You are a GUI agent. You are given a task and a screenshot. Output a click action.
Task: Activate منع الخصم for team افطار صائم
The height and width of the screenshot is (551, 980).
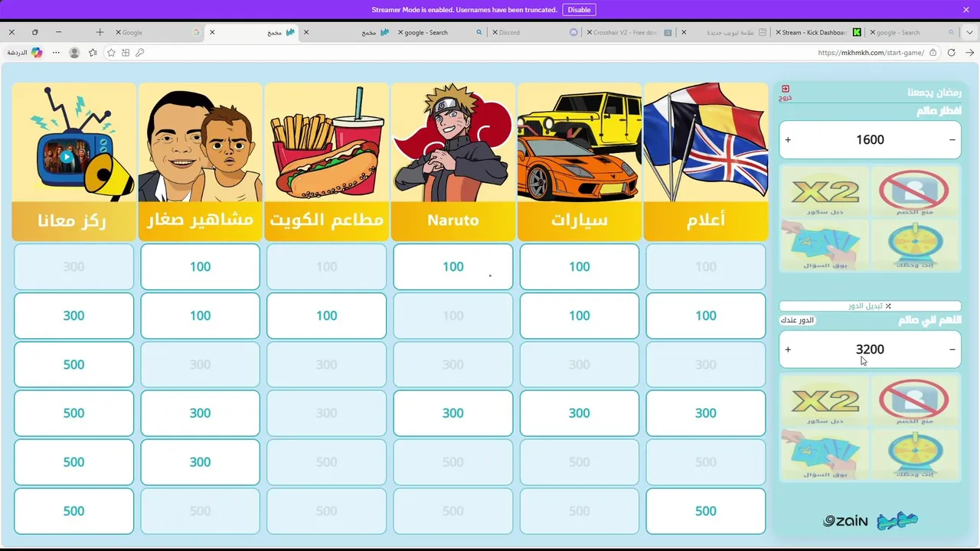point(915,191)
